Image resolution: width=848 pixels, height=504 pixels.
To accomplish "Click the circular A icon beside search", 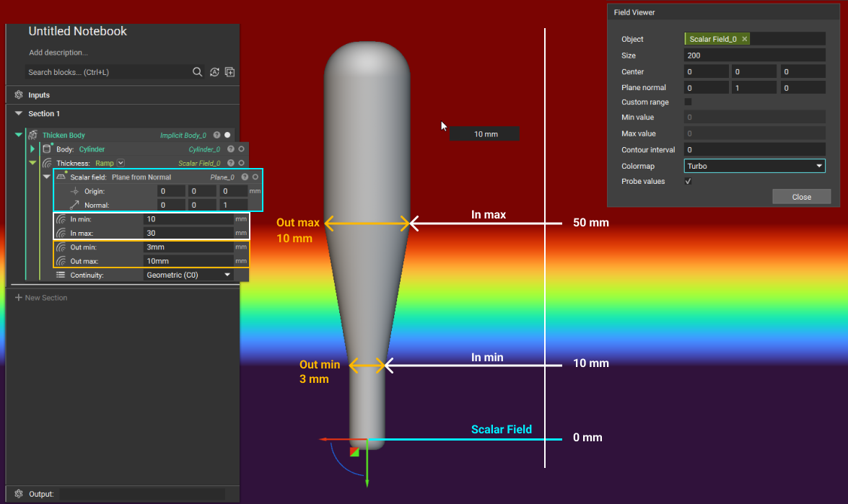I will coord(214,72).
